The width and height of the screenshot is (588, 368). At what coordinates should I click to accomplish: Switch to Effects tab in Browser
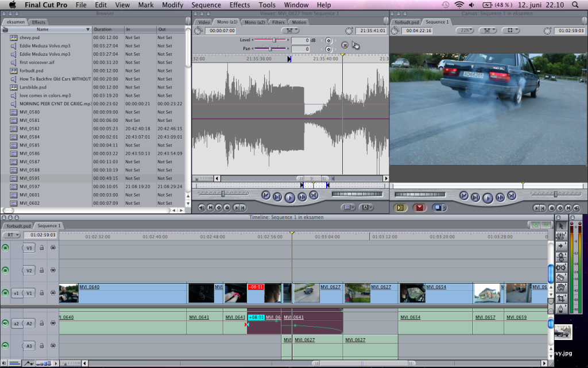(x=38, y=22)
